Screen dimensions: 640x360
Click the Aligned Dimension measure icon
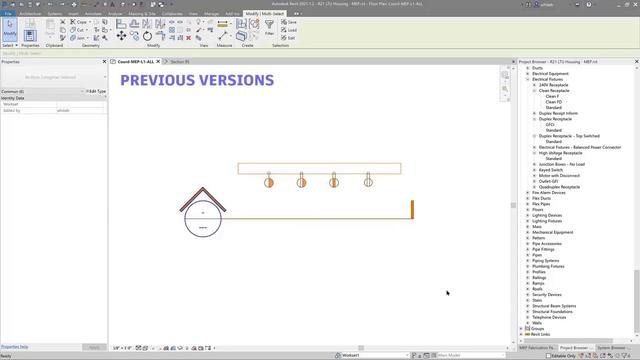[222, 24]
